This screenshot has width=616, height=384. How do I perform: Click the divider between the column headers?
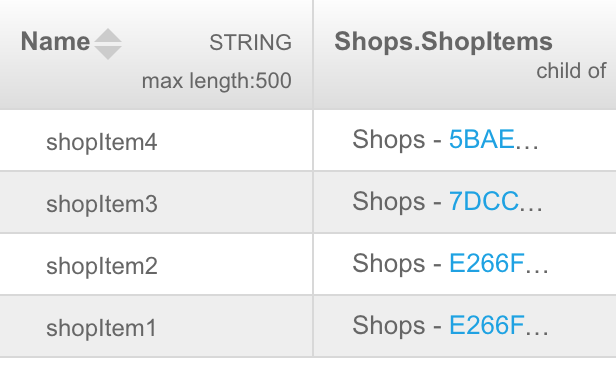pos(313,55)
